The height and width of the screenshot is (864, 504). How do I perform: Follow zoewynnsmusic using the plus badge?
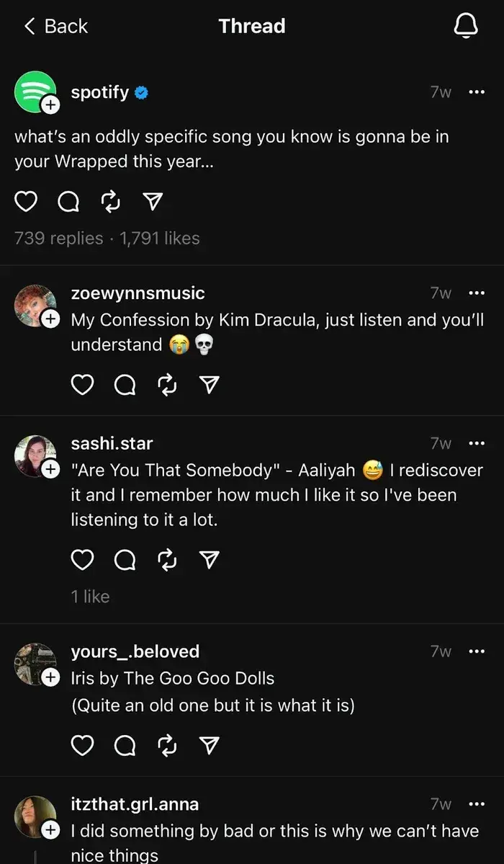point(50,319)
